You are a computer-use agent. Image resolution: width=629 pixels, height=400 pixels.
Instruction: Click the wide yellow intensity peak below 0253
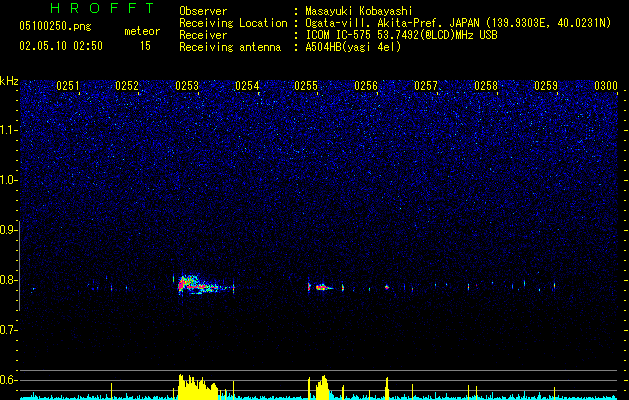tap(198, 387)
